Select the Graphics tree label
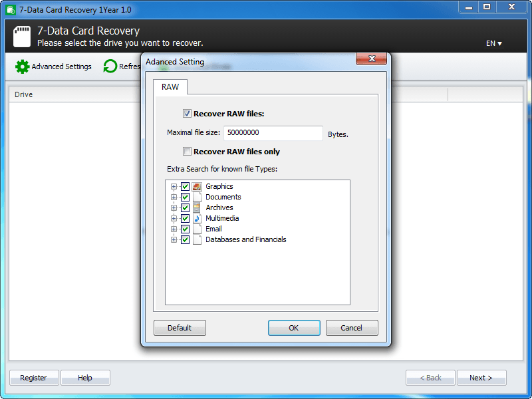 pos(219,186)
